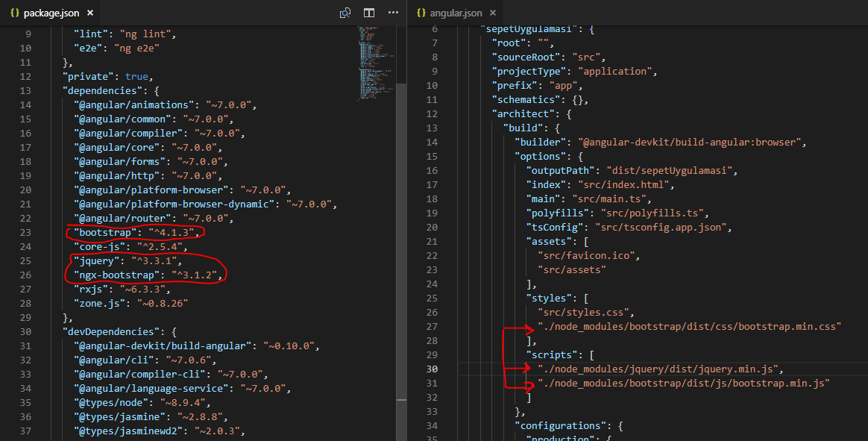Click the "src/index.html" value
Screen dimensions: 868x441
pyautogui.click(x=624, y=184)
